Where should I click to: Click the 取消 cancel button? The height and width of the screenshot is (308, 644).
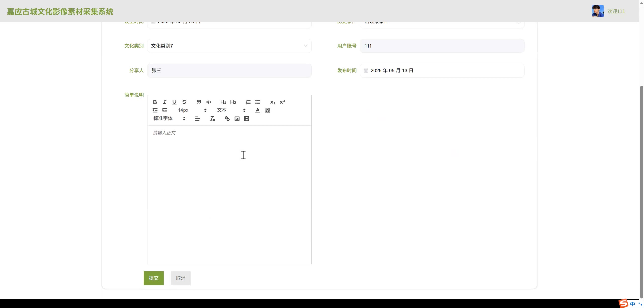181,278
